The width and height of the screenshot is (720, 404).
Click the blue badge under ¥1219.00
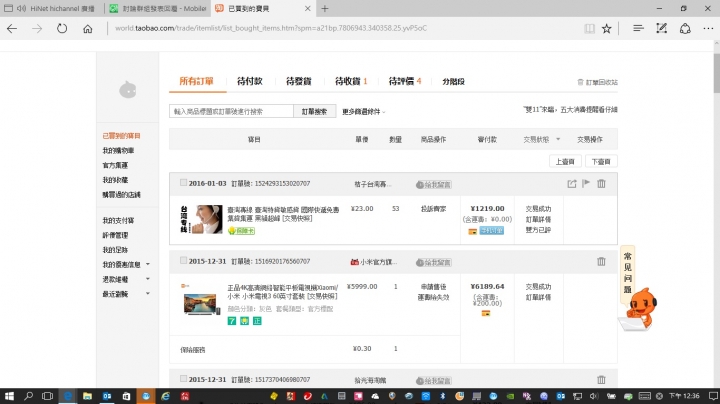click(491, 231)
